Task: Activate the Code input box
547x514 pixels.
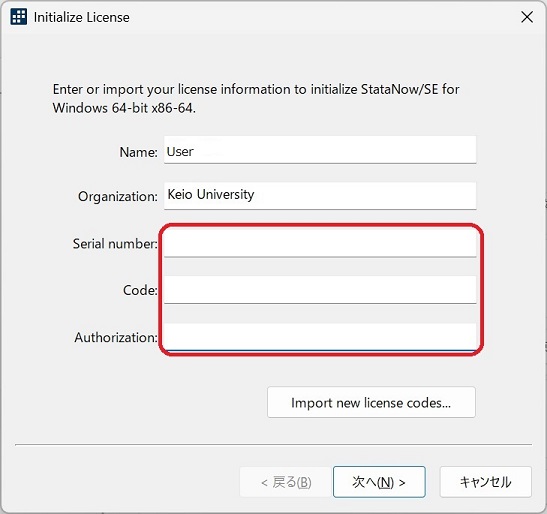Action: (x=320, y=290)
